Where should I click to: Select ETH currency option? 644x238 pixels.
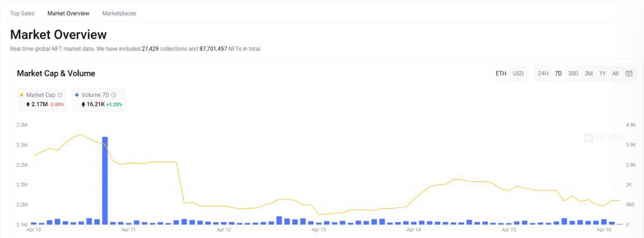pos(501,73)
